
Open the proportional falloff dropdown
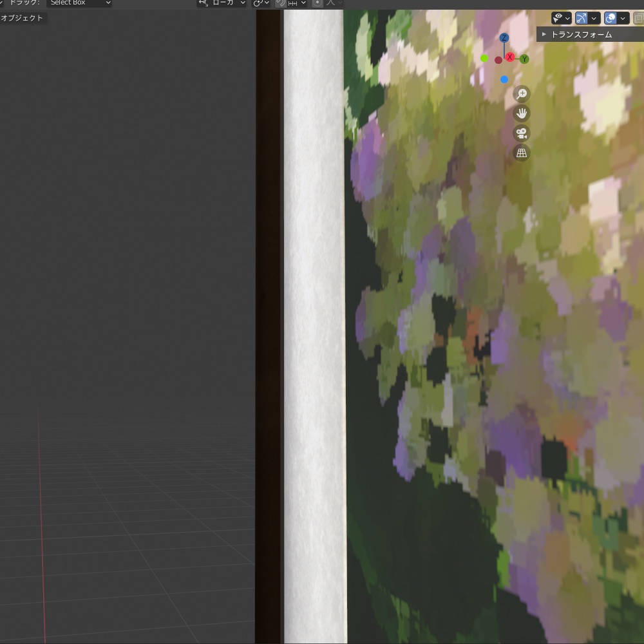pyautogui.click(x=334, y=3)
